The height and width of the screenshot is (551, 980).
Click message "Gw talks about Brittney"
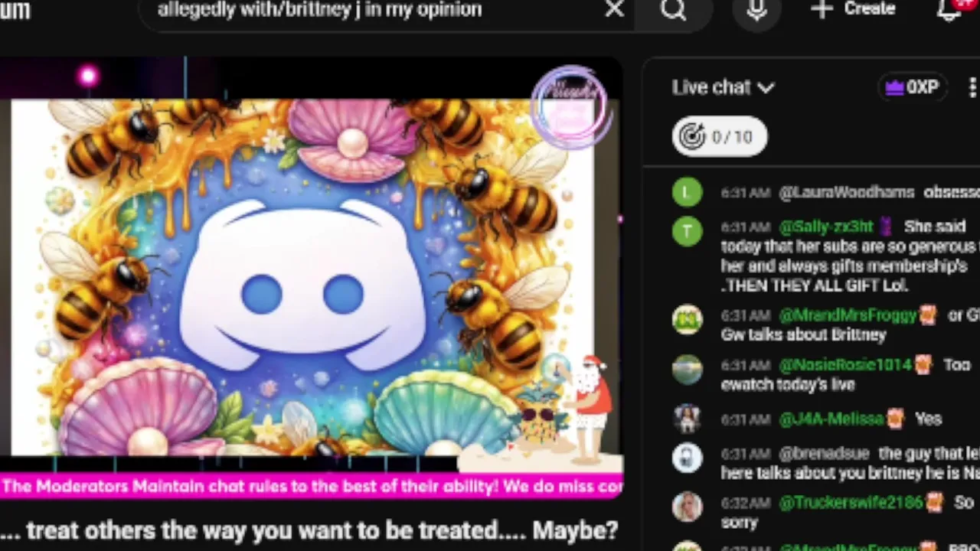click(x=804, y=334)
